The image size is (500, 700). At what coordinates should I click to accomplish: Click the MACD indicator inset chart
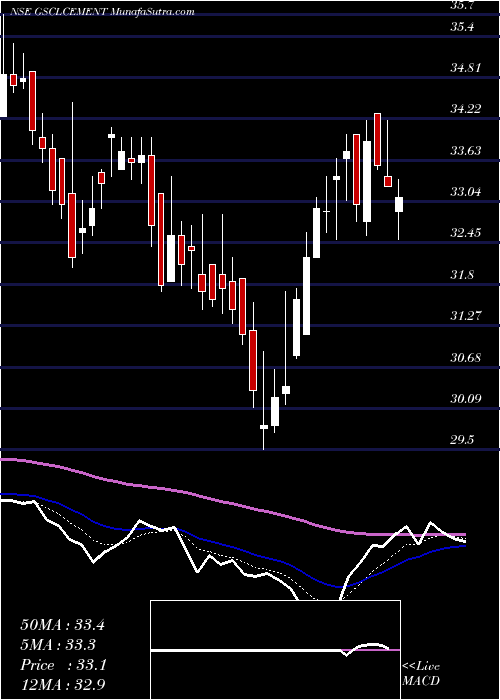point(275,650)
